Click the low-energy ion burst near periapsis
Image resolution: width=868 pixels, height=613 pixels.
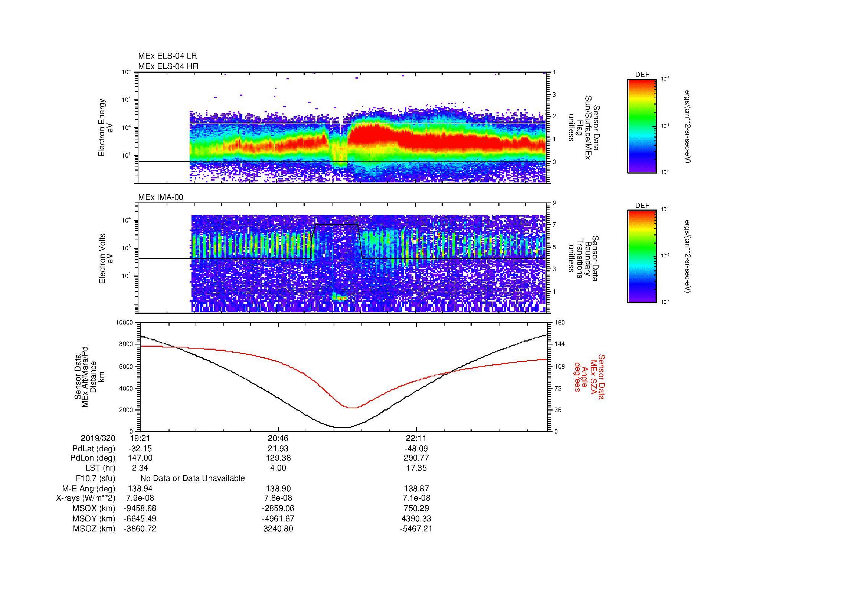[340, 298]
